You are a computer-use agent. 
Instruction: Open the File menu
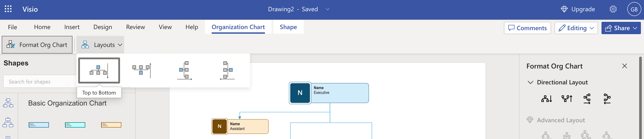pyautogui.click(x=13, y=27)
